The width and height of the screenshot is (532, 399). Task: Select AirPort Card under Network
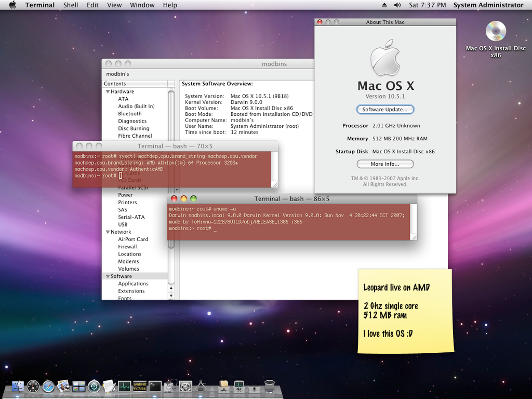point(133,240)
